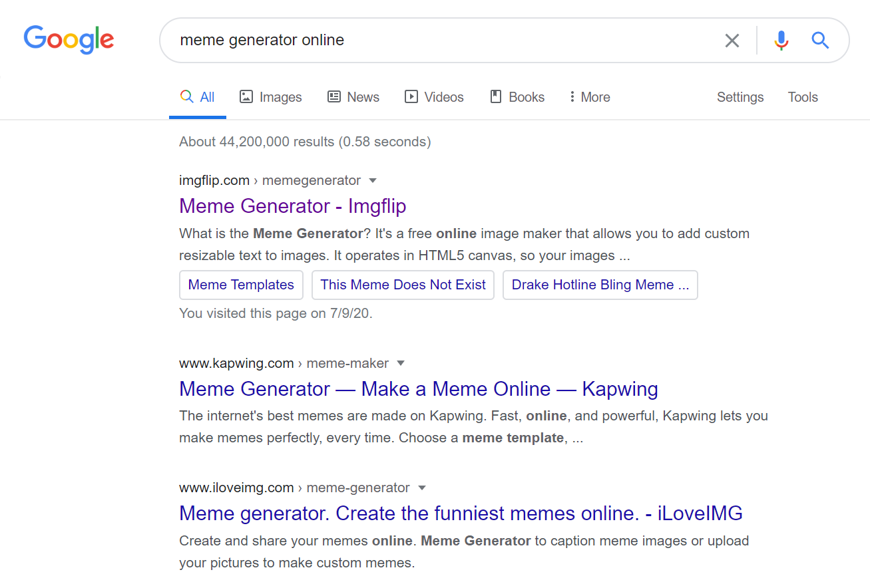The image size is (870, 588).
Task: Open Drake Hotline Bling Meme sitelink
Action: (600, 285)
